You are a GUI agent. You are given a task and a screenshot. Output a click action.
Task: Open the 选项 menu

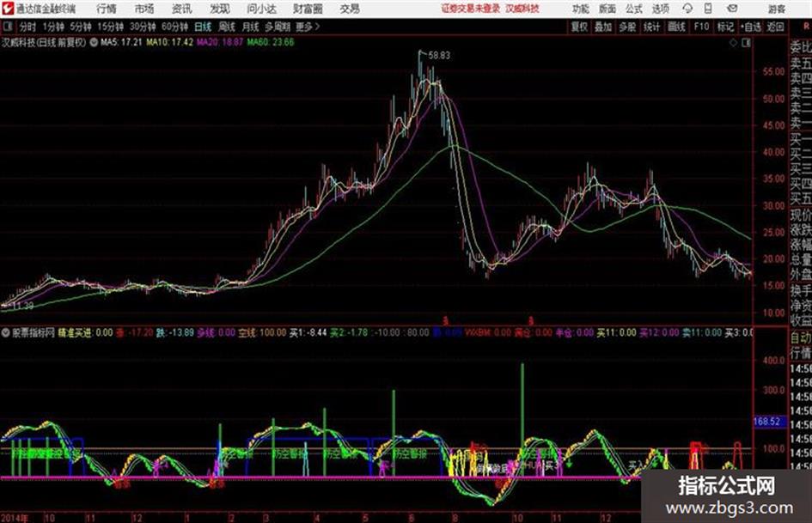pyautogui.click(x=660, y=9)
